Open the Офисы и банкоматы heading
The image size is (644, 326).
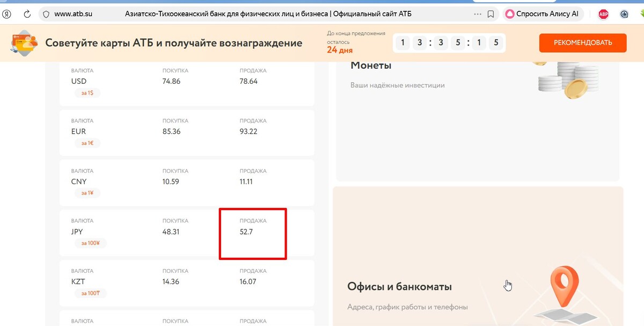click(399, 286)
